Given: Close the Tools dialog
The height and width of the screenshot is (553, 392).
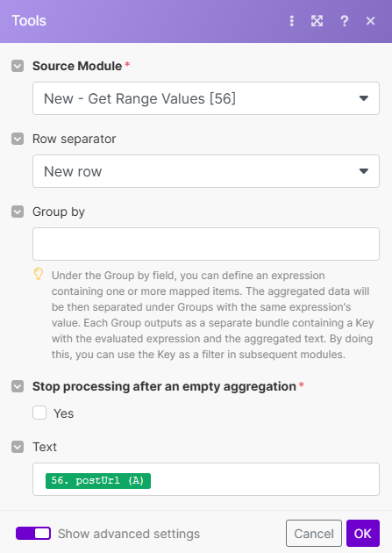Looking at the screenshot, I should coord(370,21).
